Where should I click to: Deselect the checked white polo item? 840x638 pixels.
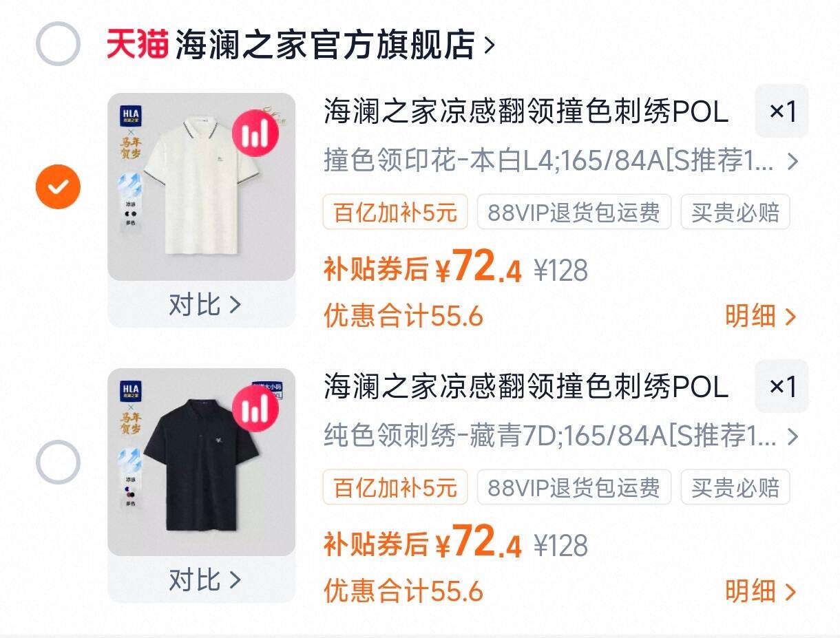tap(59, 187)
